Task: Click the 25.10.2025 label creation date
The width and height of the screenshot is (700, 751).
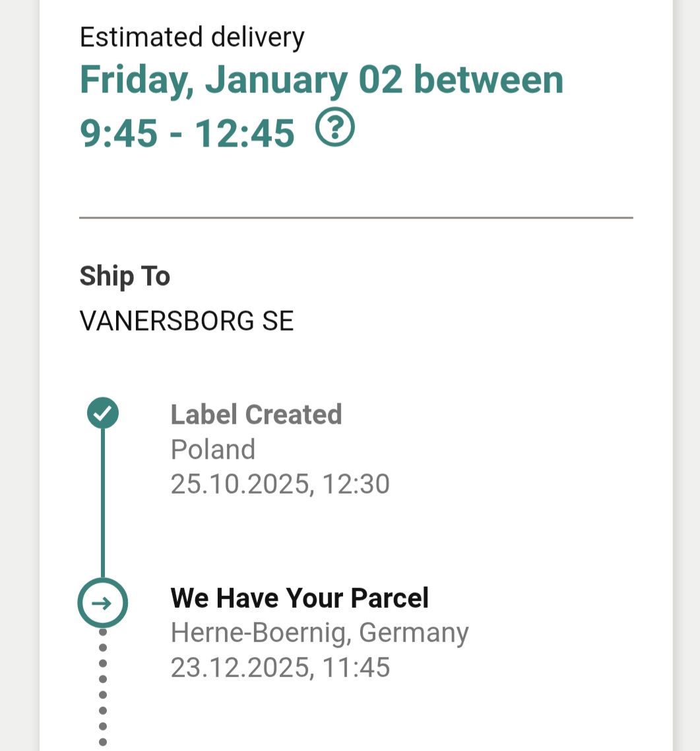Action: pyautogui.click(x=239, y=484)
